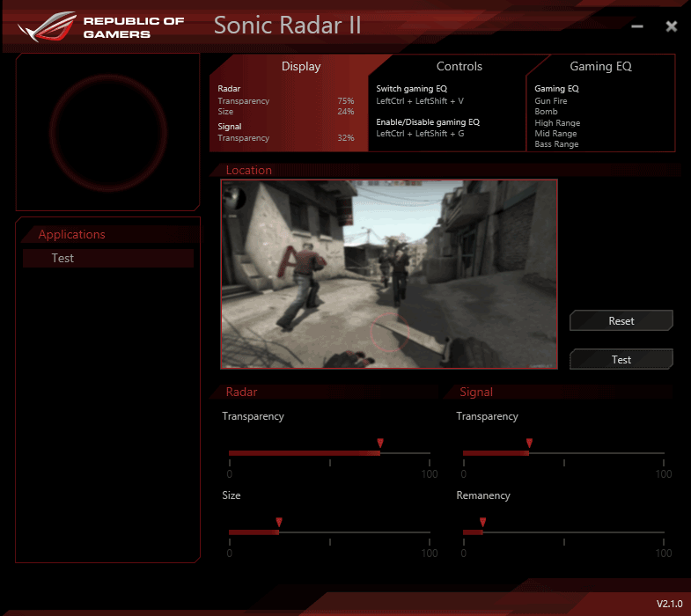Click the Reset button
The width and height of the screenshot is (691, 616).
621,321
